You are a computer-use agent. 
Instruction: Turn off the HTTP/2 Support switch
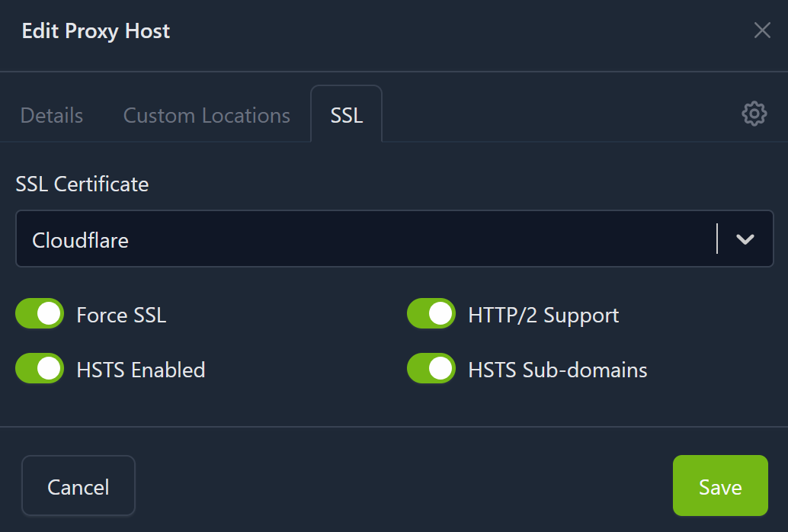(431, 313)
